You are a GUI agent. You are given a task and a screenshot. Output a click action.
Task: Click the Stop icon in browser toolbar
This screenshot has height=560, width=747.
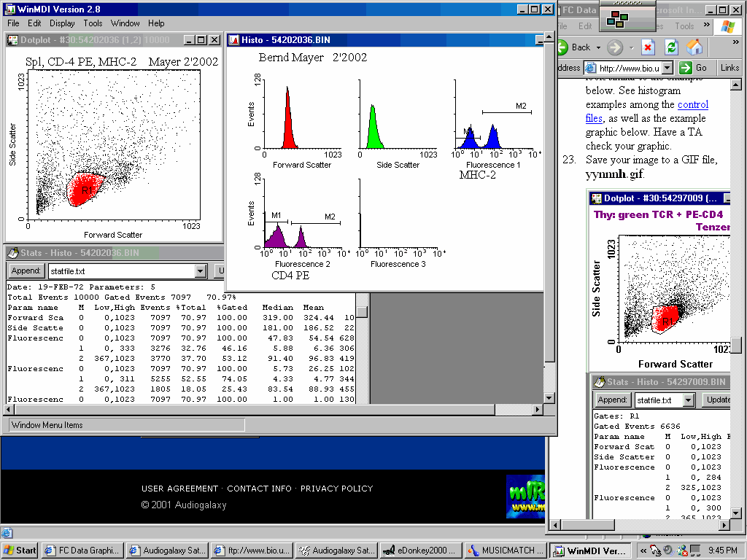tap(648, 47)
